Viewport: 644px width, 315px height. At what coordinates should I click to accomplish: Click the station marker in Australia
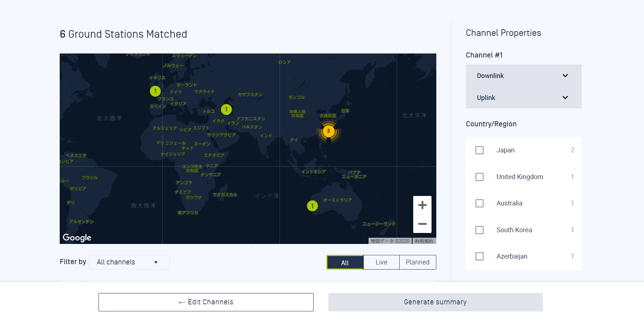[312, 206]
